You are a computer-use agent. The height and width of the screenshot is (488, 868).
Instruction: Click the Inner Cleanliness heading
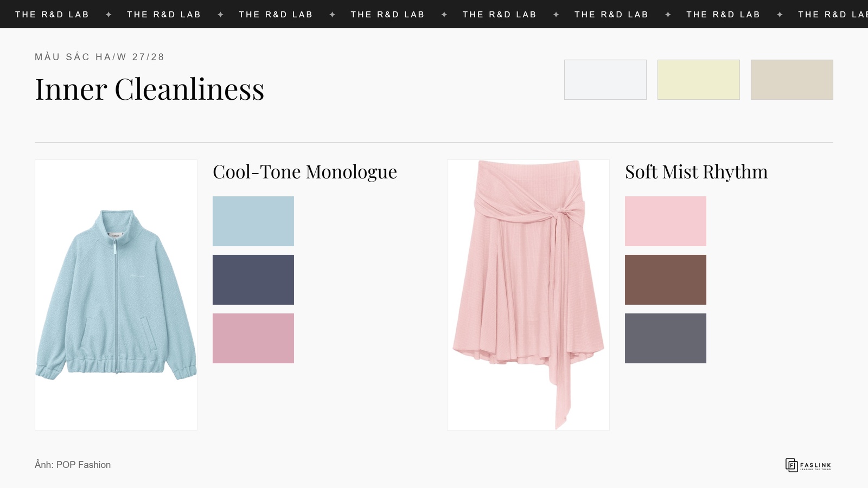click(x=150, y=89)
